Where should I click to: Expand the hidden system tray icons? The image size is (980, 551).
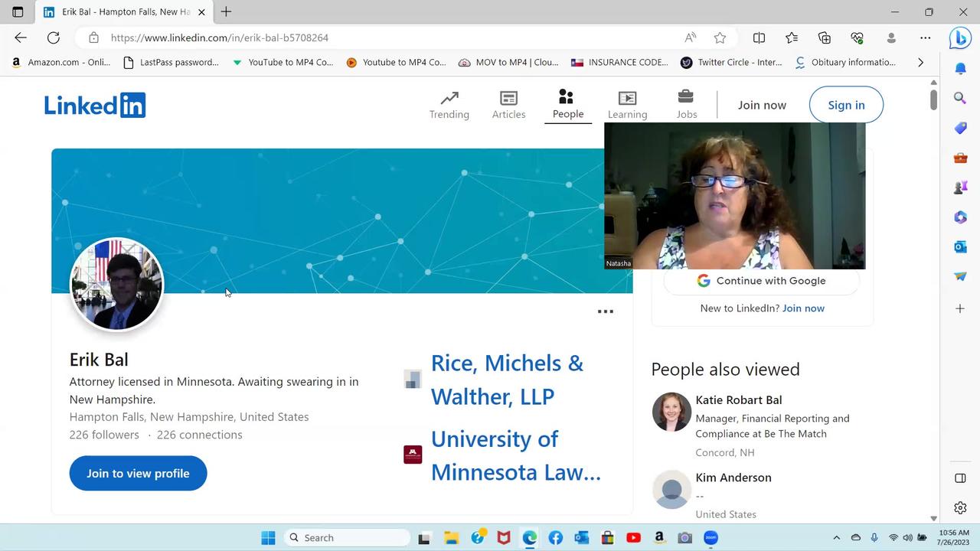pos(837,537)
